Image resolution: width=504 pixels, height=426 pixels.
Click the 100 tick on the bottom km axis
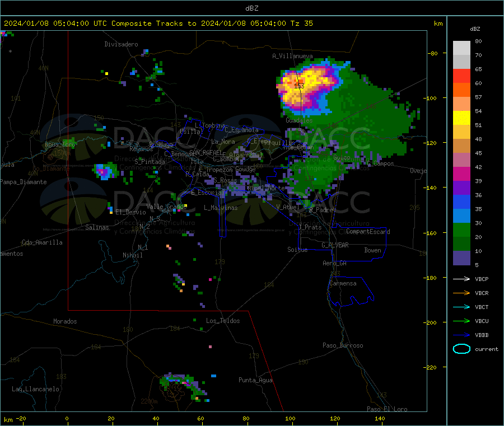pyautogui.click(x=290, y=418)
